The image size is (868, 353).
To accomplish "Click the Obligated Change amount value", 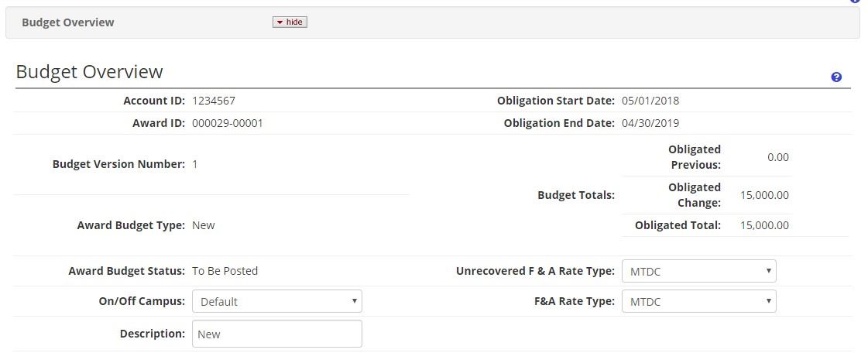I will tap(764, 195).
